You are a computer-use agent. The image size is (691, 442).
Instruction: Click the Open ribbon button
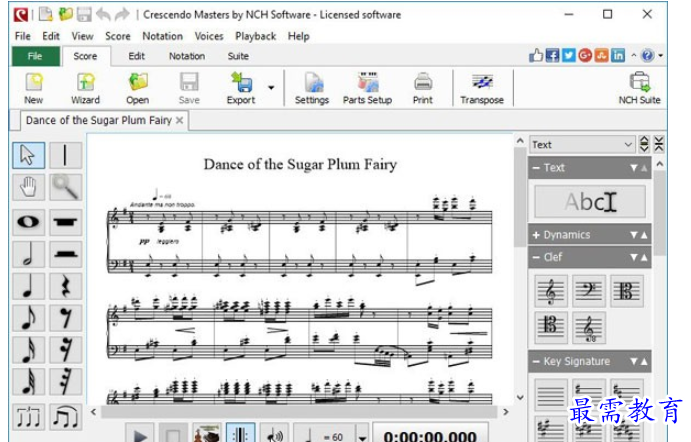137,88
